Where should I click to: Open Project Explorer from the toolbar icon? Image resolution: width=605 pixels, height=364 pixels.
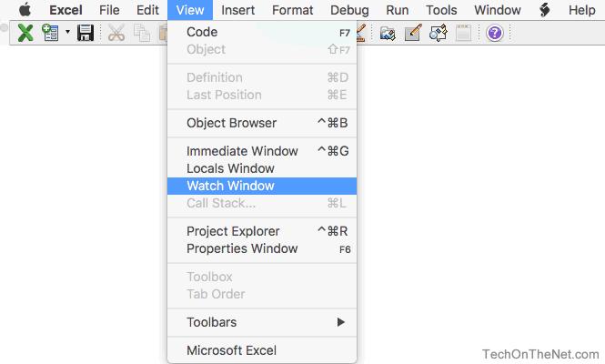coord(388,33)
